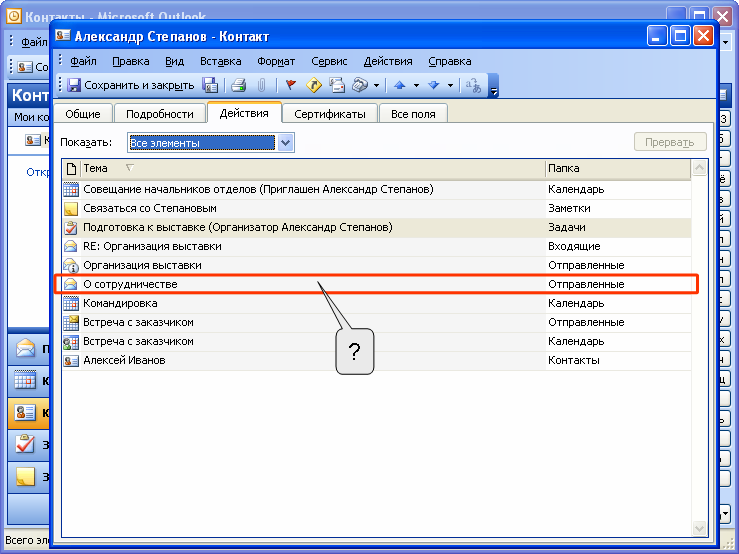Select the Алексей Иванов contact row

coord(377,360)
